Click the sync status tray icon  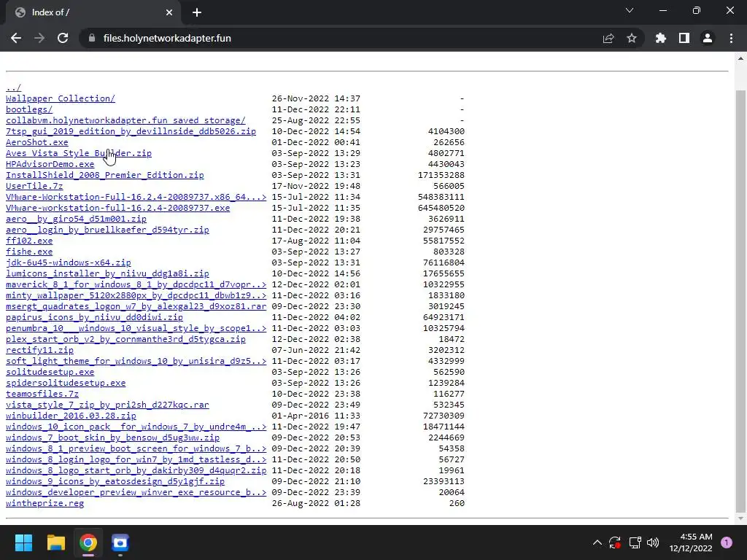coord(614,542)
